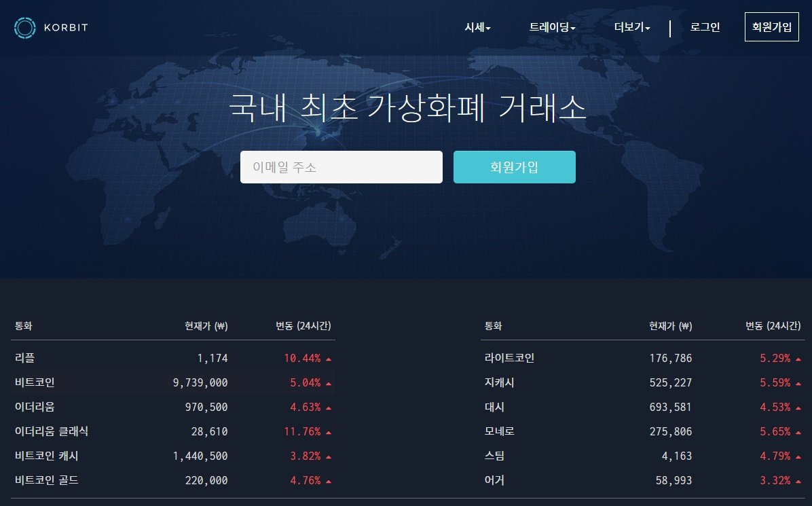Viewport: 812px width, 506px height.
Task: Click the 이메일 주소 email input field
Action: point(341,166)
